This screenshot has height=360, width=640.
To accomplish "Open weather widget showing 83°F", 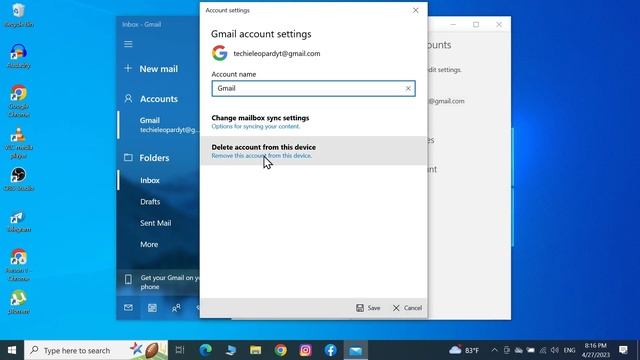I will 464,350.
